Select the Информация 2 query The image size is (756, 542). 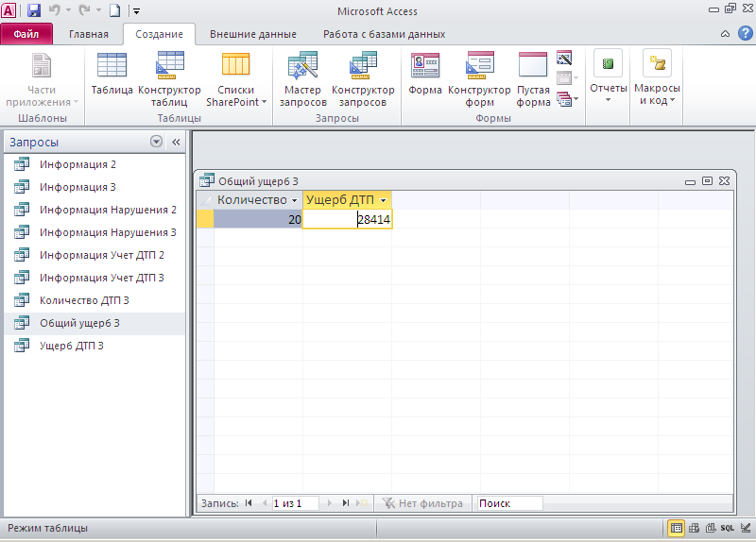pos(94,164)
